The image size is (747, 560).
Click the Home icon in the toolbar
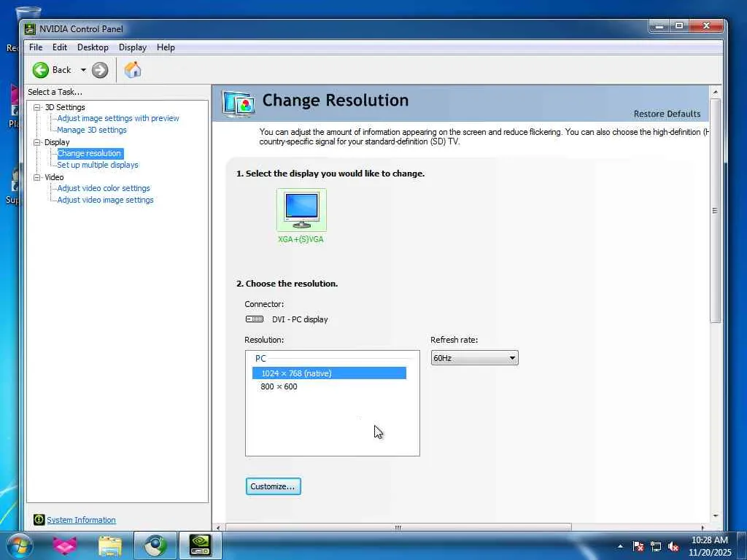[x=133, y=70]
